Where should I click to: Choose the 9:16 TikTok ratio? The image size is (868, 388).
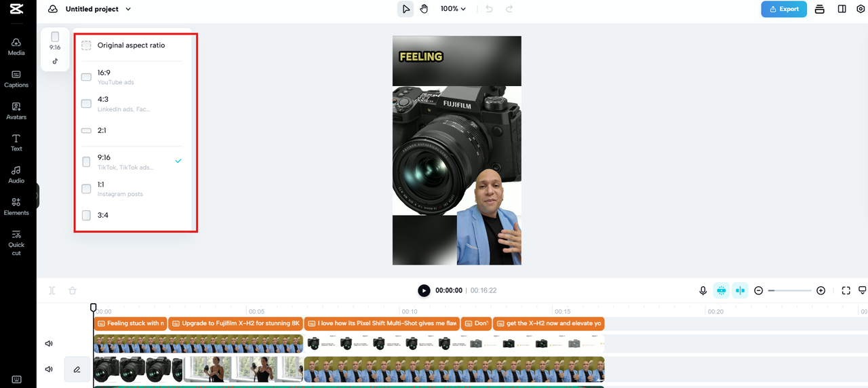(133, 161)
